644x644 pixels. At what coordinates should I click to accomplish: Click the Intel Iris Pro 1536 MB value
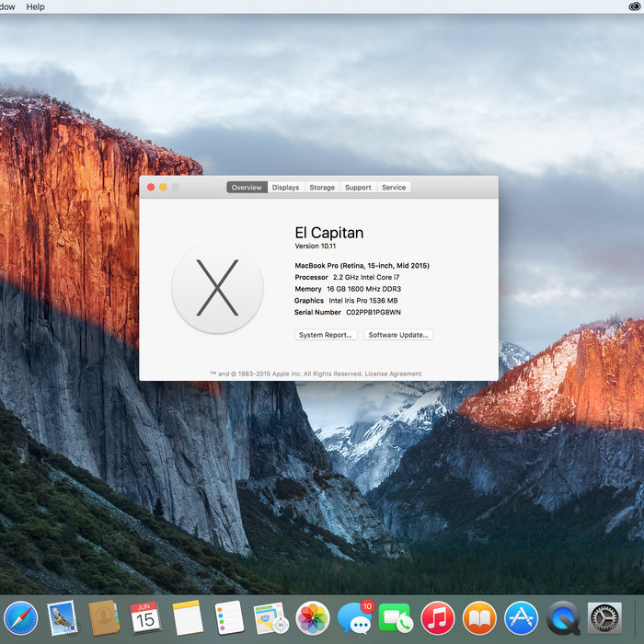click(363, 301)
